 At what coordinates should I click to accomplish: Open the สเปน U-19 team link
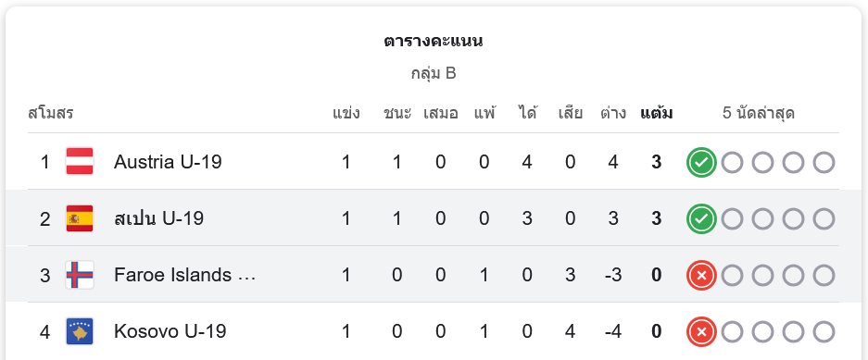tap(159, 218)
